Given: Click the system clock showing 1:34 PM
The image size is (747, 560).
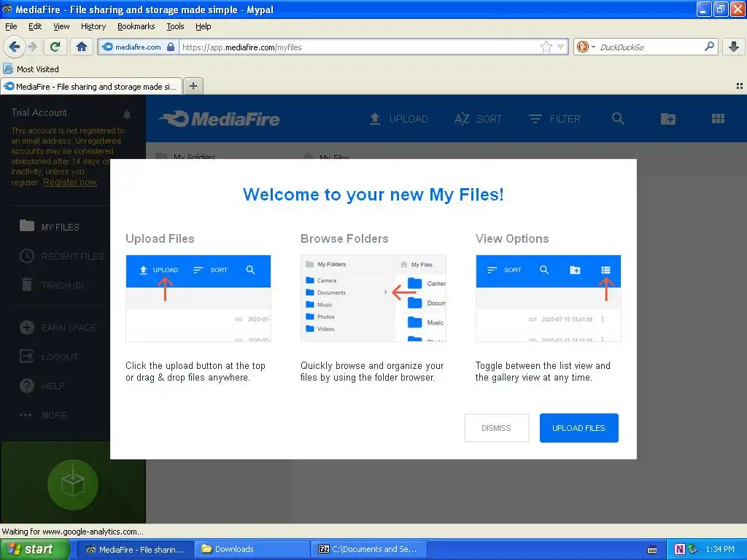Looking at the screenshot, I should [720, 550].
